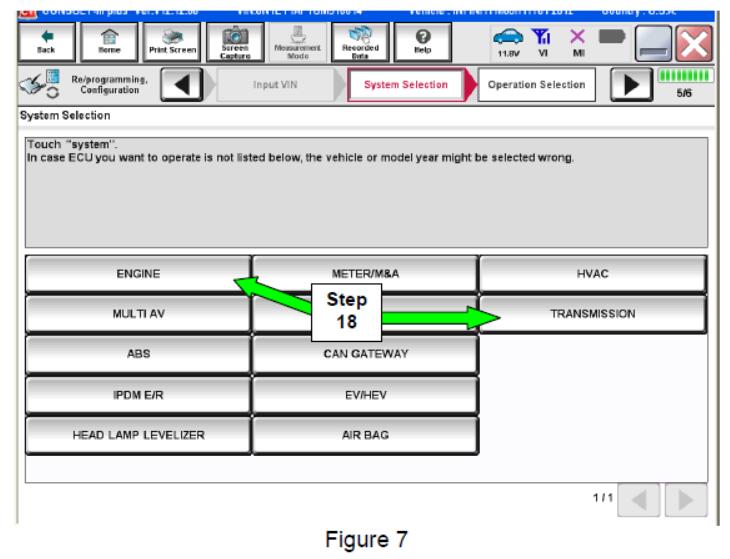
Task: Click the 'Touch "system"' instruction text
Action: pos(72,144)
